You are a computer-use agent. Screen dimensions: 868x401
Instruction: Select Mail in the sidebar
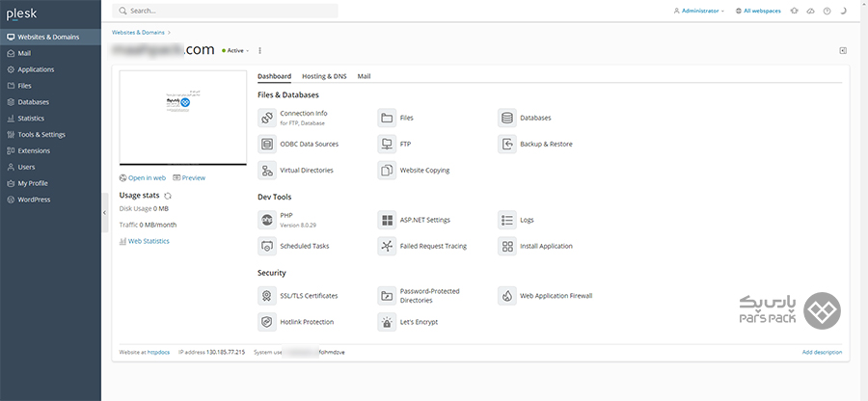[50, 54]
